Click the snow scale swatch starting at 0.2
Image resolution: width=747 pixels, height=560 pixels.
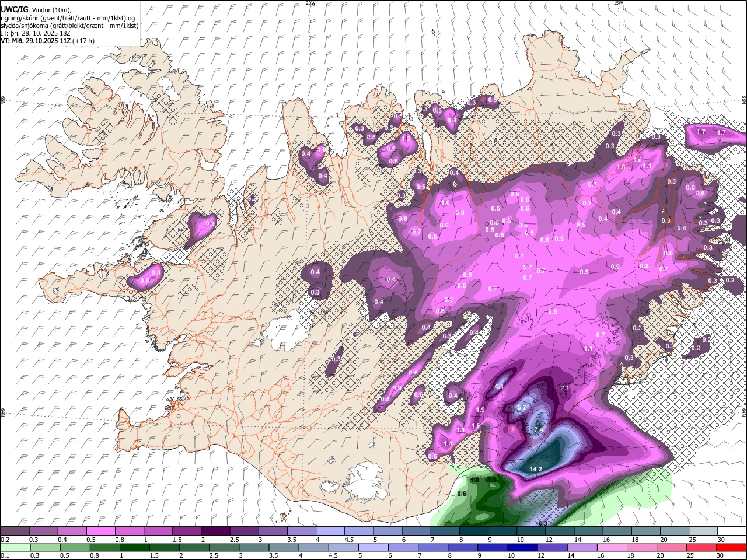click(x=15, y=531)
